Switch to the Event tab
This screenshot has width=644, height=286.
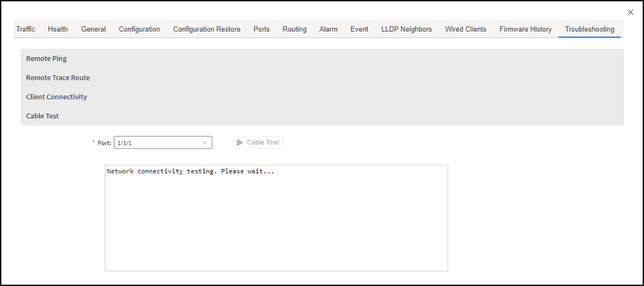[359, 29]
